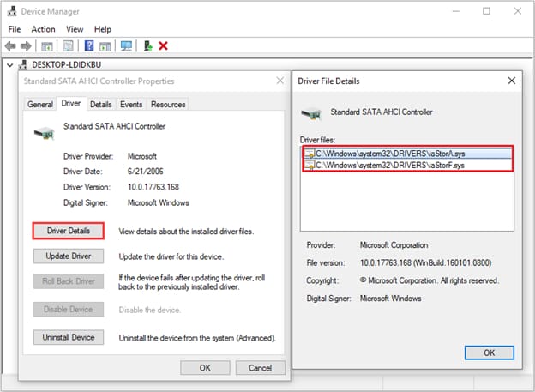
Task: Collapse the DESKTOP-LDIDKBU tree node
Action: click(10, 65)
